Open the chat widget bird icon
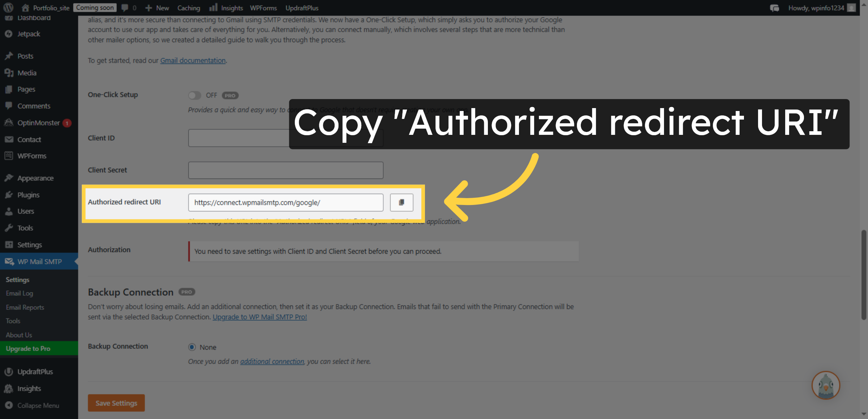868x419 pixels. 826,385
